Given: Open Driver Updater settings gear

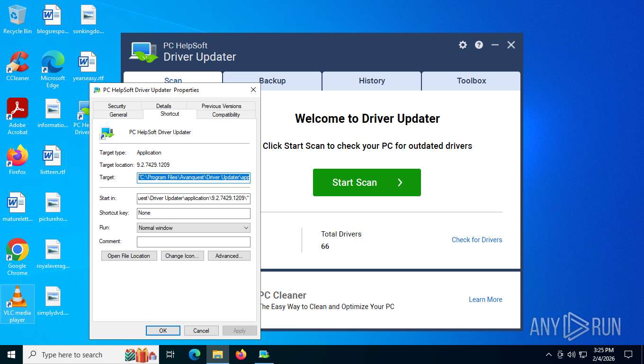Looking at the screenshot, I should tap(463, 45).
